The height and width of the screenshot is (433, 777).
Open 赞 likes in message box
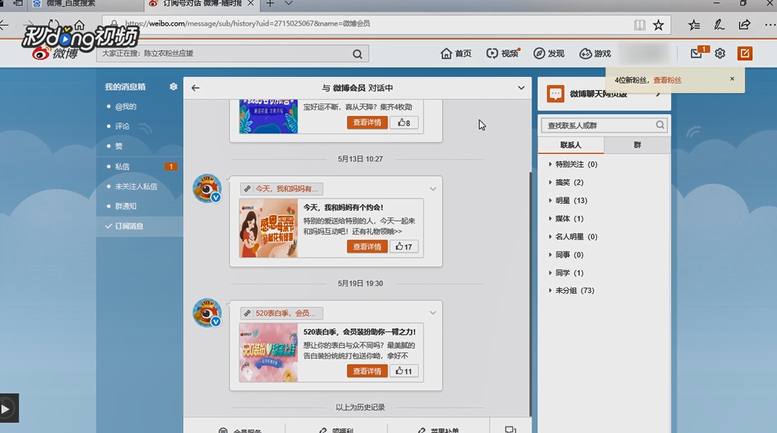click(x=118, y=146)
